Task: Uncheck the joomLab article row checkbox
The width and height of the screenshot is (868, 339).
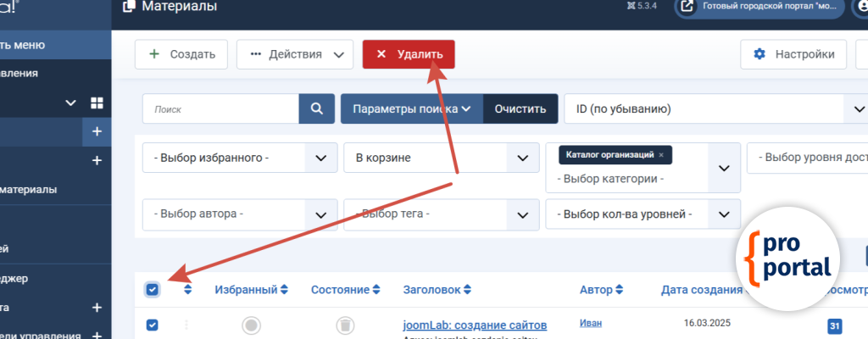Action: click(153, 325)
